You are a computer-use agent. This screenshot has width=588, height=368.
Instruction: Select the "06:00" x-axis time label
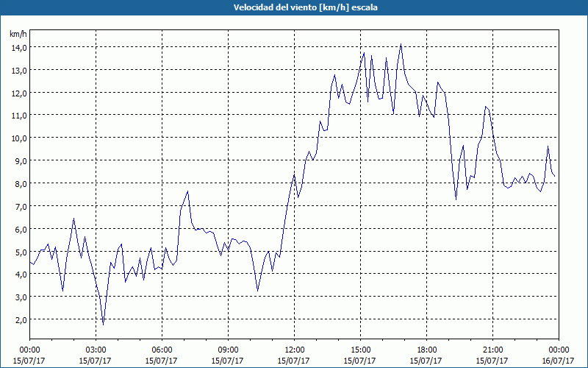click(162, 350)
